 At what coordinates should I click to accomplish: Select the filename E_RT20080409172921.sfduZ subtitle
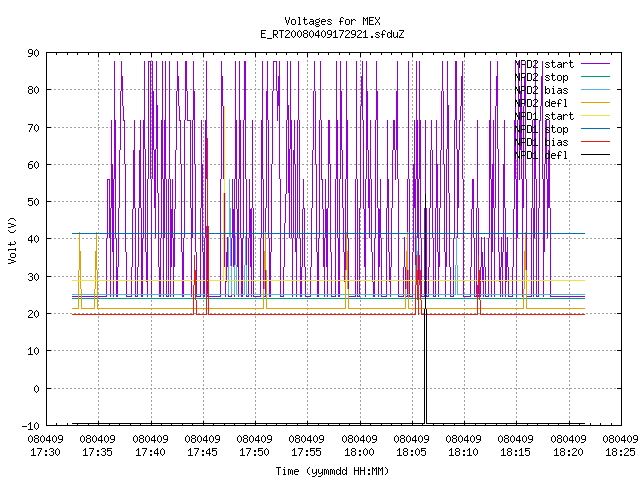click(x=332, y=34)
